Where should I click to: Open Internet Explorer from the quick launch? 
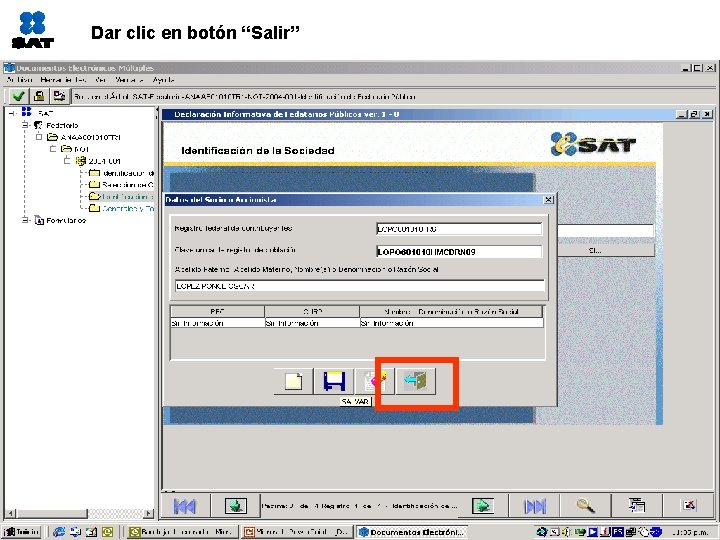(x=59, y=532)
